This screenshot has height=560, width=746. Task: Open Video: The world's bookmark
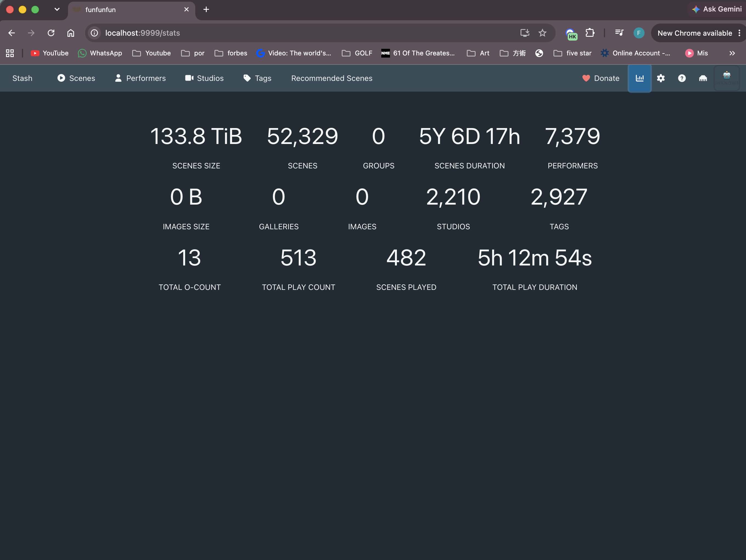coord(294,53)
